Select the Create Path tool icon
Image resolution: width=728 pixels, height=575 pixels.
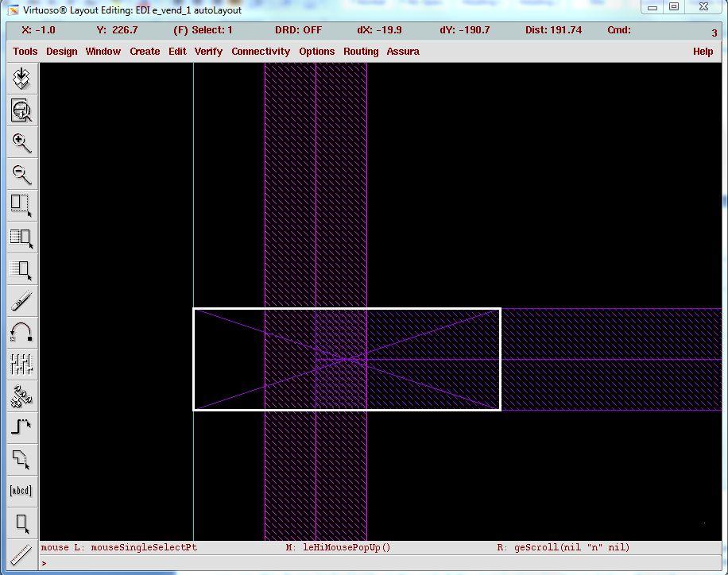point(21,427)
